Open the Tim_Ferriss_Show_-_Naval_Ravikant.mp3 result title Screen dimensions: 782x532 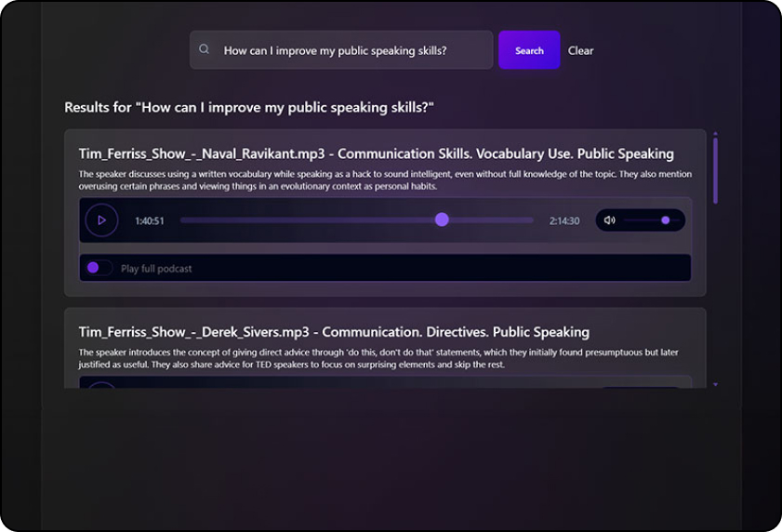point(376,153)
